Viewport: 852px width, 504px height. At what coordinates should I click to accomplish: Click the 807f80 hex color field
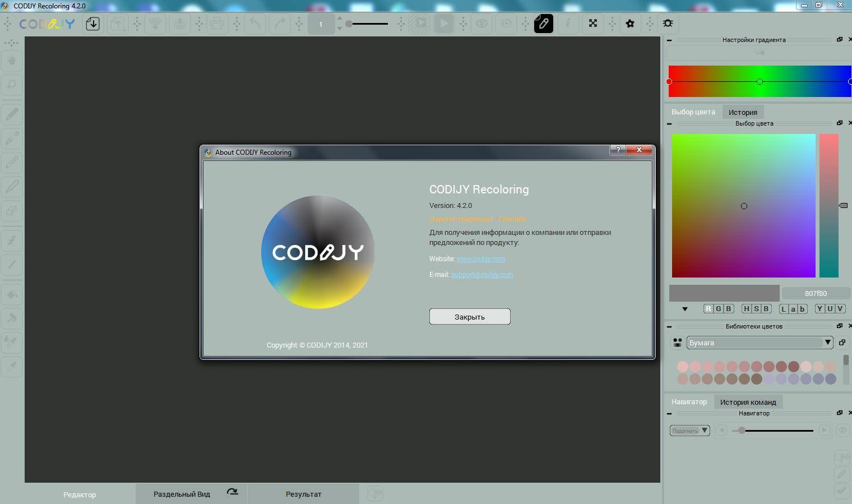click(x=816, y=293)
